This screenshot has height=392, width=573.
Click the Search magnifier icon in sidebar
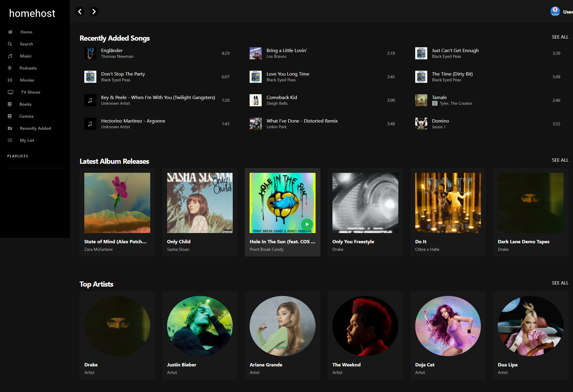click(x=10, y=44)
